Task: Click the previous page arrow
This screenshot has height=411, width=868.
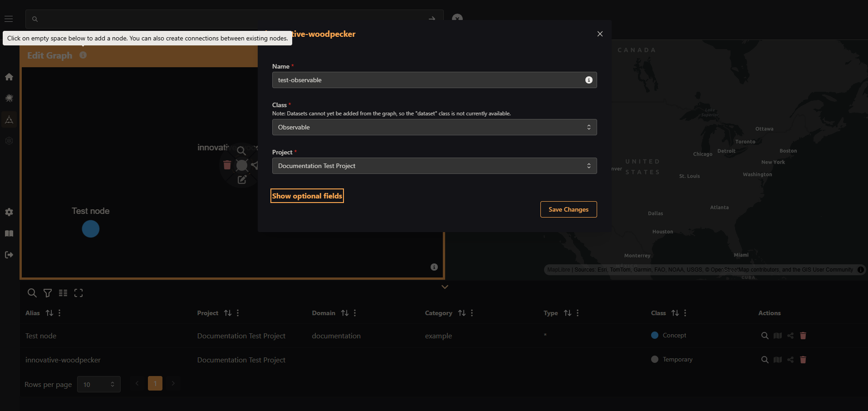Action: click(x=137, y=383)
